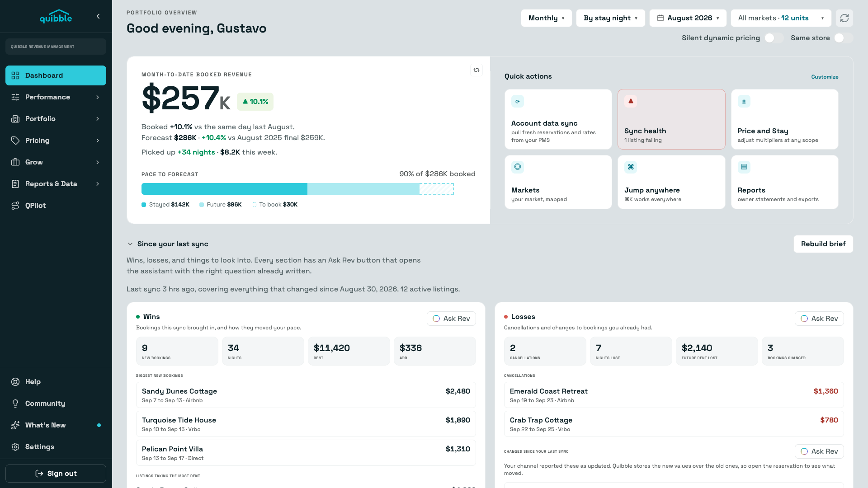This screenshot has height=488, width=868.
Task: Click the Markets circle icon
Action: pos(518,167)
